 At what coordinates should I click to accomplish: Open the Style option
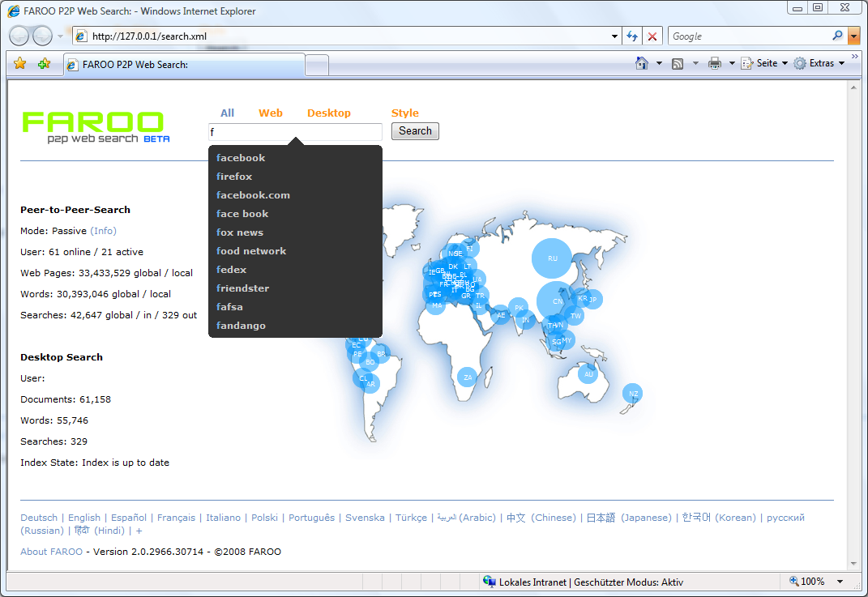pos(404,113)
